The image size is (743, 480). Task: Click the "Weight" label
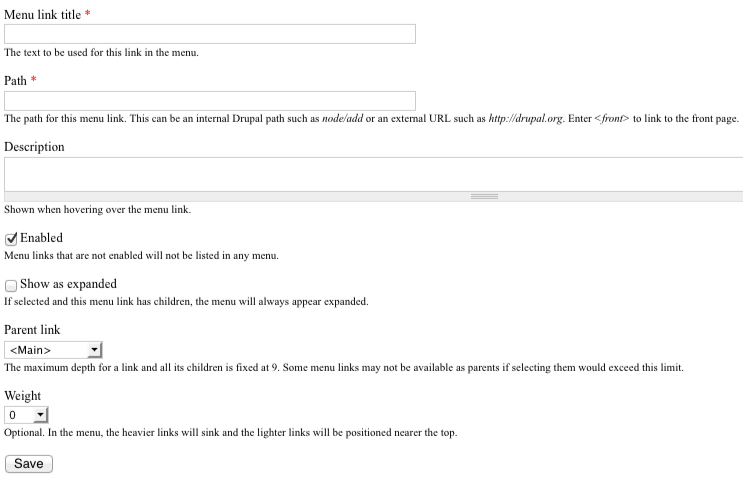coord(22,396)
